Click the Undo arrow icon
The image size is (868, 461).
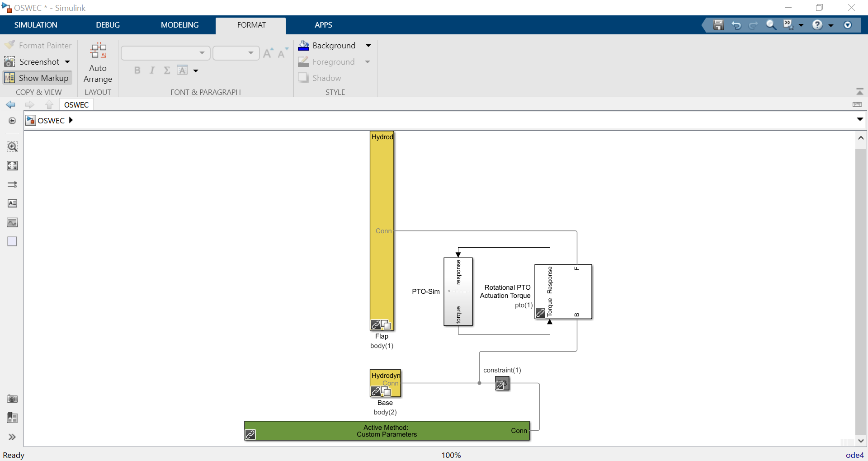tap(736, 25)
